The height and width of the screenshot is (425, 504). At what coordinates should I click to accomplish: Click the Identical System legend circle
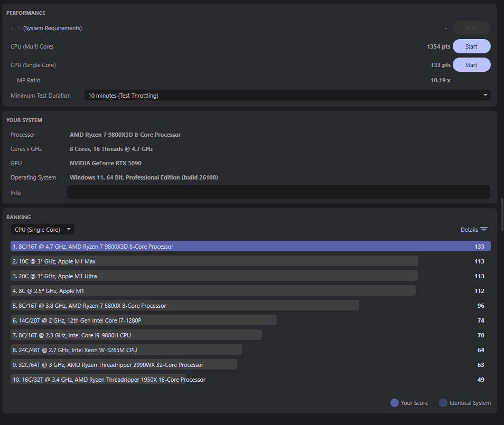[x=443, y=403]
